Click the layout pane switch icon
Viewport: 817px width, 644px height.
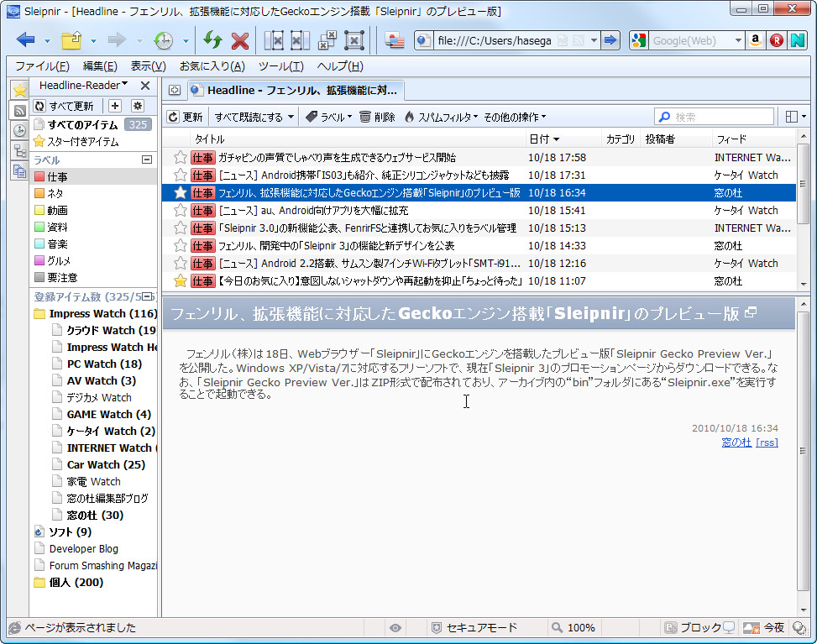click(x=791, y=117)
